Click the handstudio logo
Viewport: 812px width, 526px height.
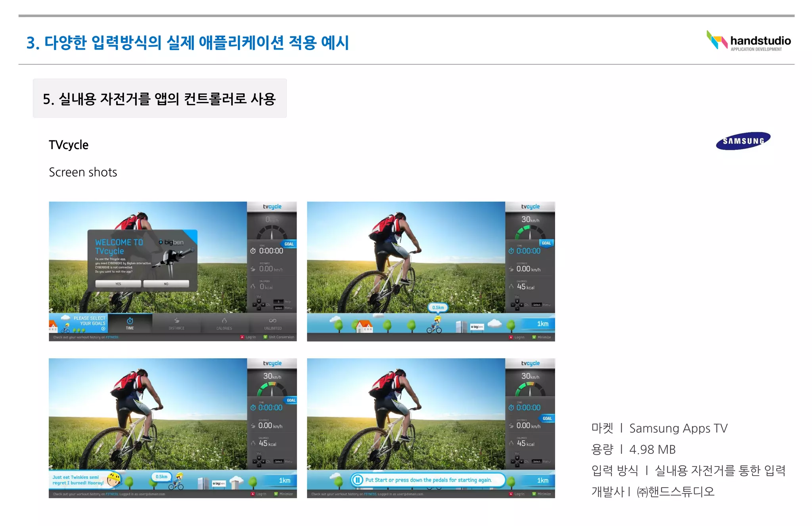[748, 41]
